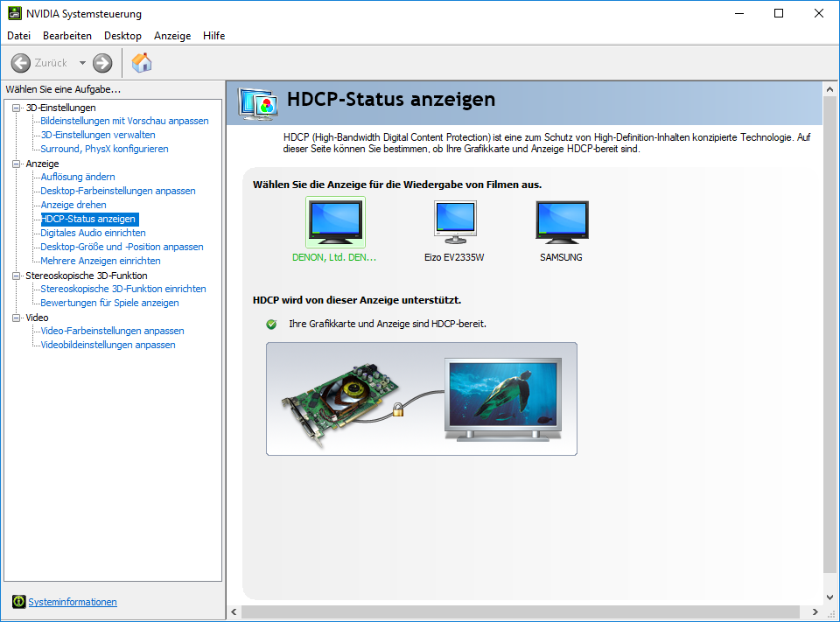Click the horizontal scrollbar right arrow
This screenshot has width=840, height=622.
[x=815, y=612]
